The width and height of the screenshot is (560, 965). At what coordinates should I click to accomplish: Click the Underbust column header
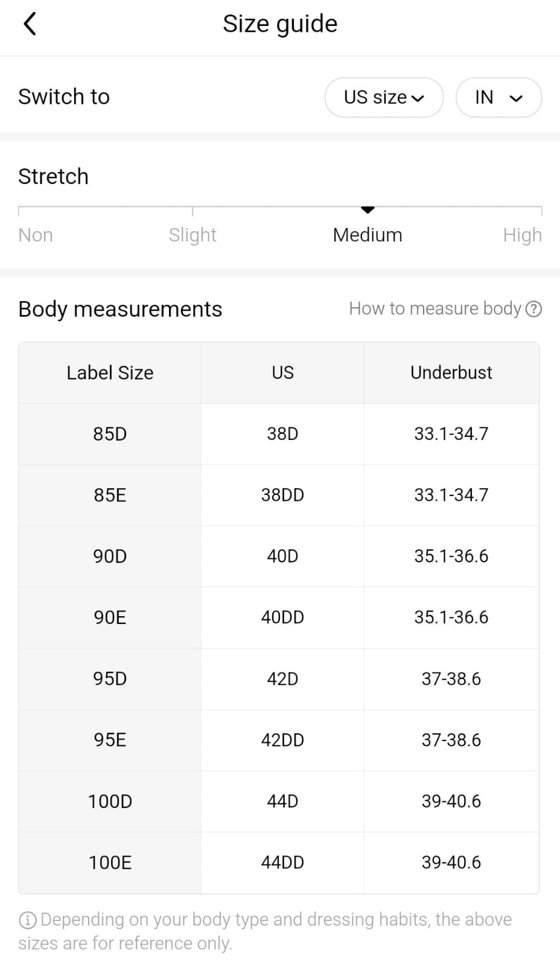pyautogui.click(x=451, y=373)
